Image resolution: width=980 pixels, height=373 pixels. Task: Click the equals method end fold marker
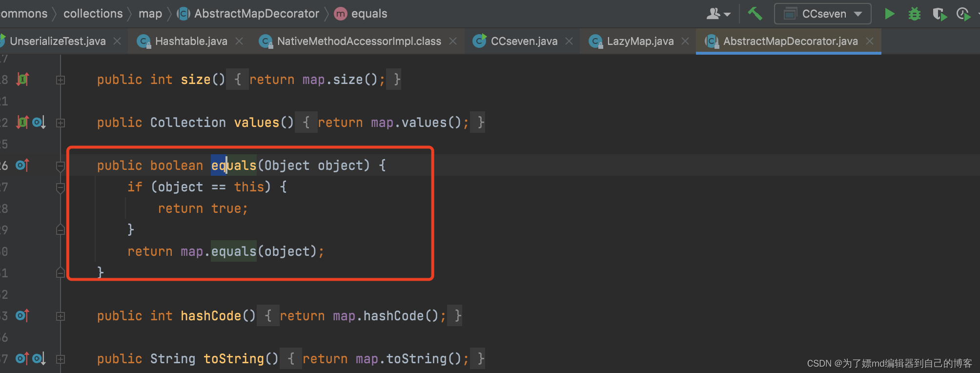[x=61, y=272]
